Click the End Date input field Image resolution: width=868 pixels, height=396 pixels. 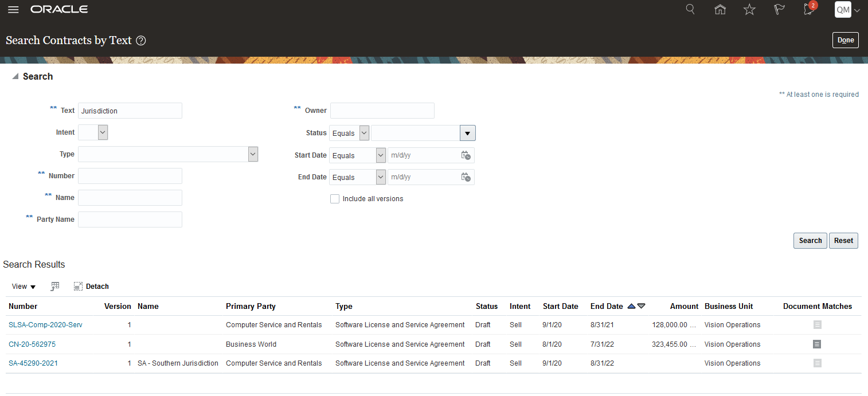tap(423, 177)
